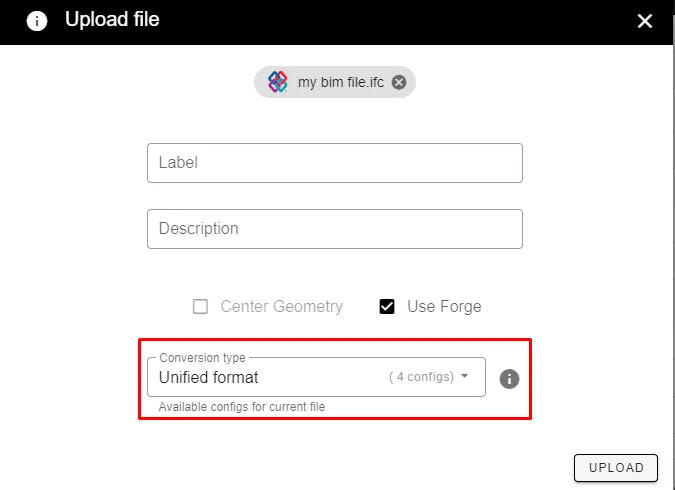Click the empty black dialog header bar
This screenshot has width=675, height=490.
pos(400,21)
